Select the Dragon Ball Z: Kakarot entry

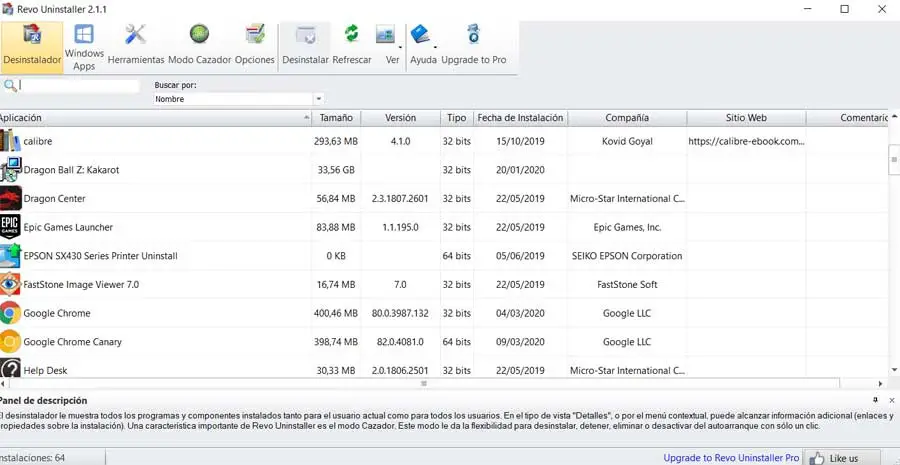tap(71, 170)
